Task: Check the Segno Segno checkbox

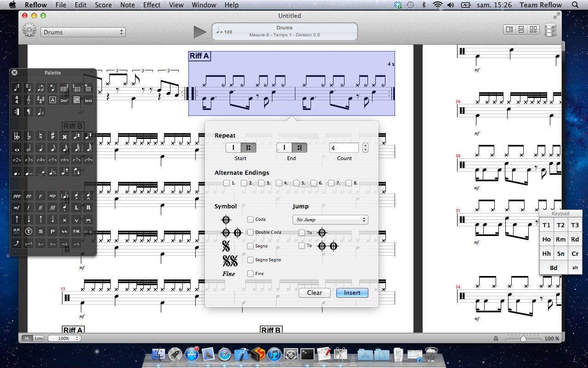Action: click(x=250, y=260)
